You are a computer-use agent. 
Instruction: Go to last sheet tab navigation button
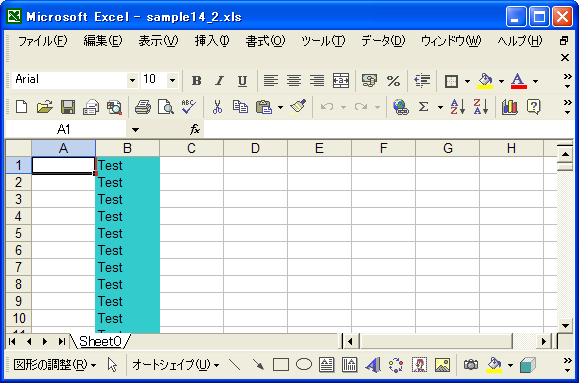coord(62,341)
